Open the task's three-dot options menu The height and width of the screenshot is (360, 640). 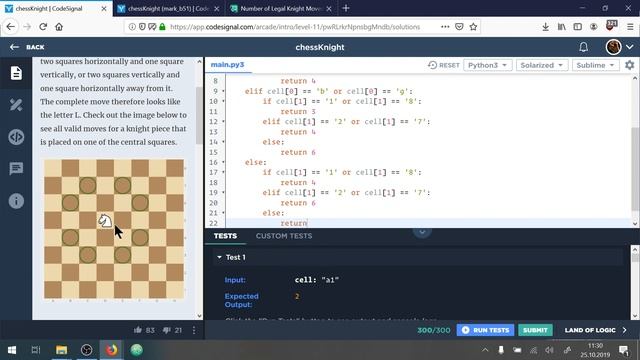pyautogui.click(x=194, y=330)
